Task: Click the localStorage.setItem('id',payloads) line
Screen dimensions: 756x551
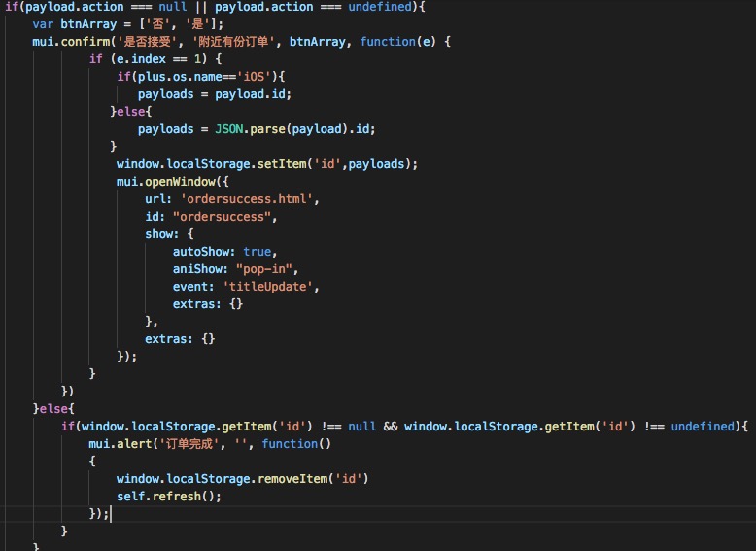Action: point(267,164)
